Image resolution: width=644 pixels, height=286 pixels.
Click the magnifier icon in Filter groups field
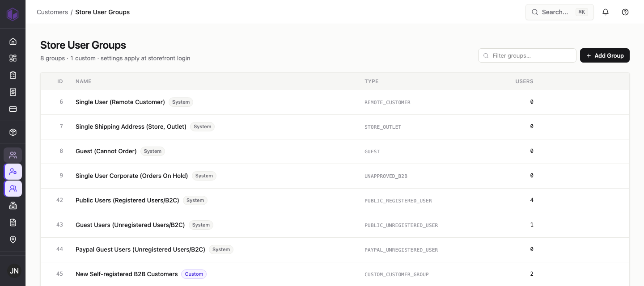pyautogui.click(x=486, y=56)
